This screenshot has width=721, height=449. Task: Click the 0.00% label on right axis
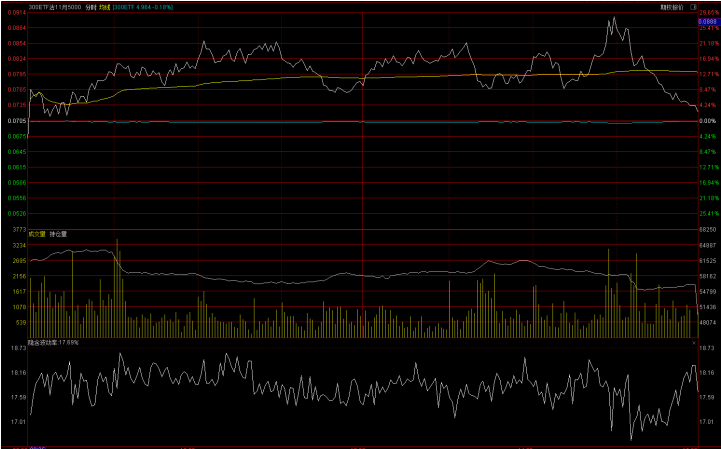[x=707, y=121]
